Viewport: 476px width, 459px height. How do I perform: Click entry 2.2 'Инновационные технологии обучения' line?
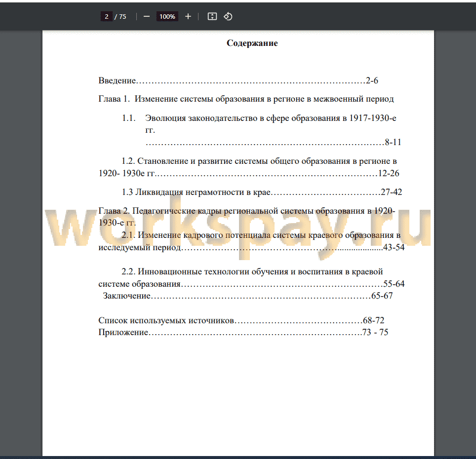(252, 271)
